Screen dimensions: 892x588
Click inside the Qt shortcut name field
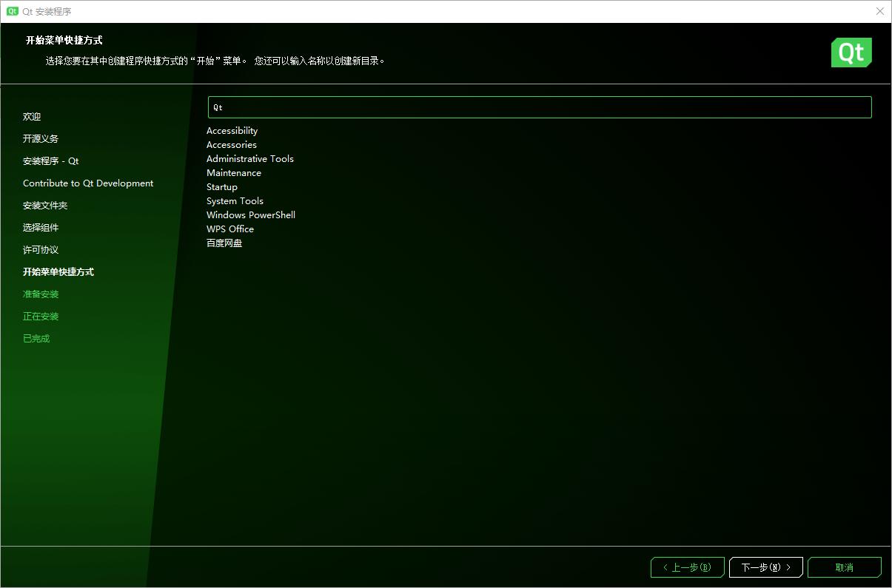pos(539,107)
